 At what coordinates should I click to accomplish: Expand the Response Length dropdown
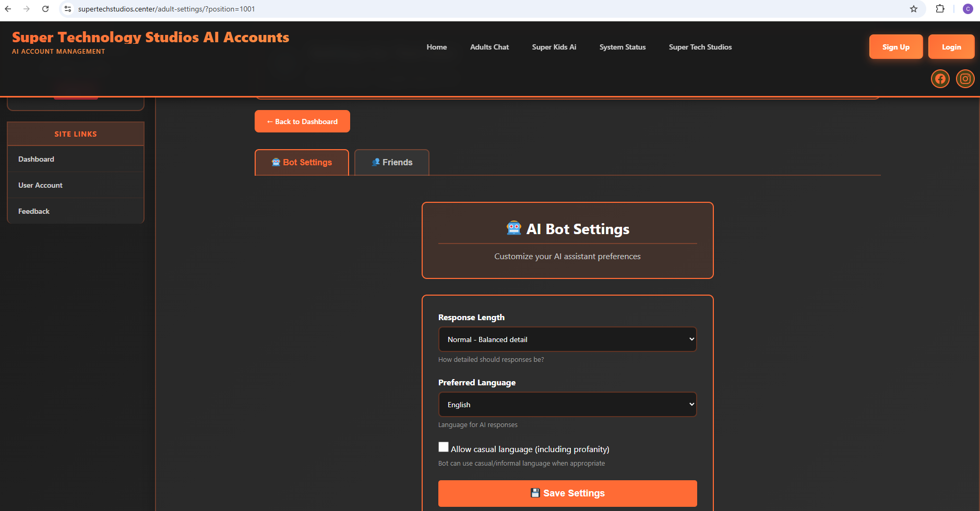pos(567,339)
